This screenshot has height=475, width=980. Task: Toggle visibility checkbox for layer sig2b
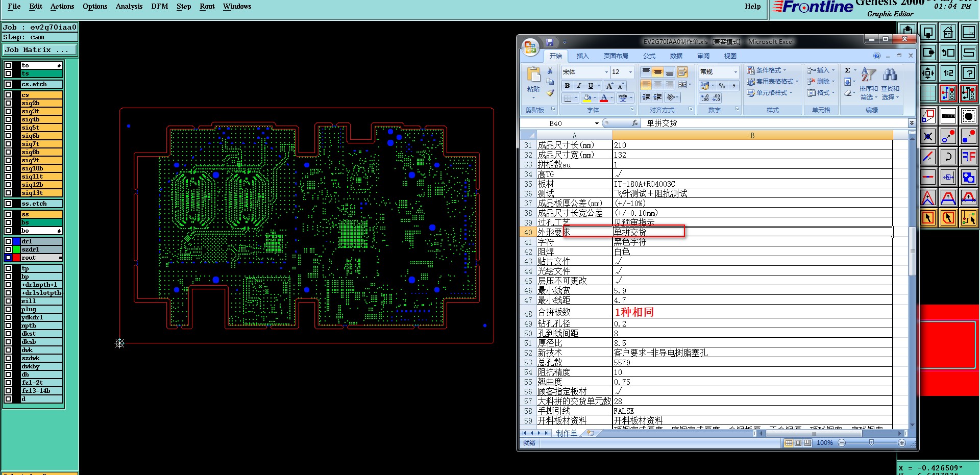point(8,103)
